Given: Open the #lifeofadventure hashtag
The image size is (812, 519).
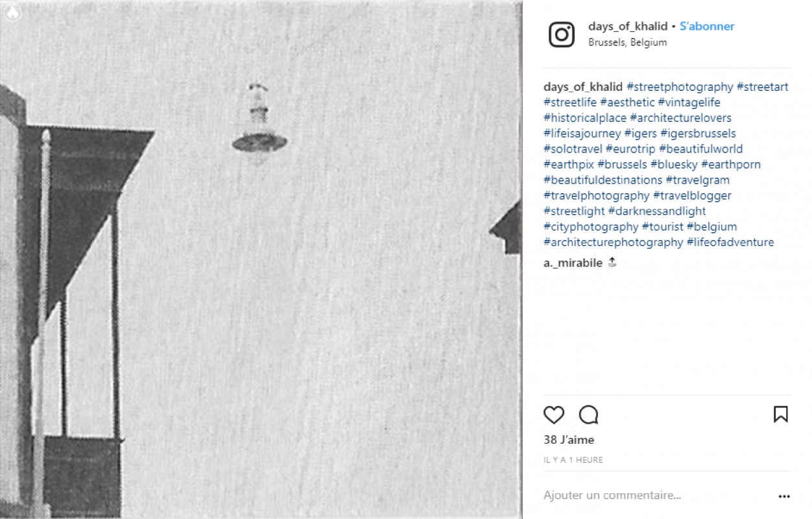Looking at the screenshot, I should coord(730,243).
